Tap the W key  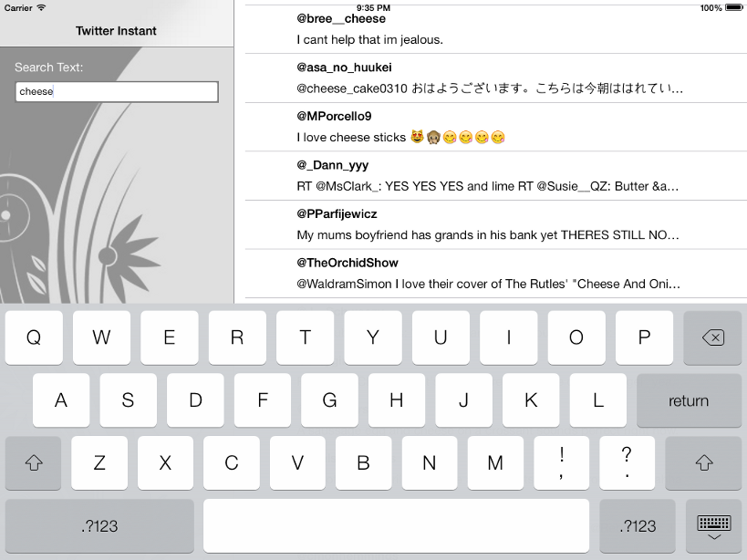point(101,337)
